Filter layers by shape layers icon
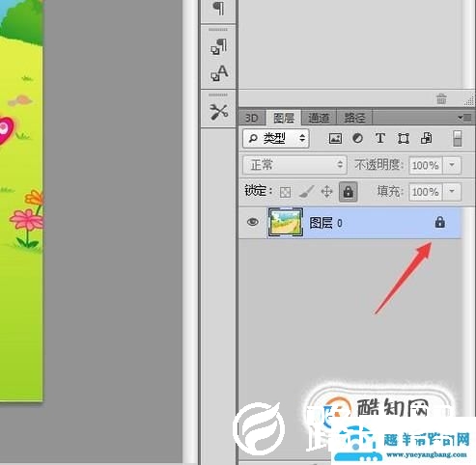The image size is (476, 465). (404, 139)
